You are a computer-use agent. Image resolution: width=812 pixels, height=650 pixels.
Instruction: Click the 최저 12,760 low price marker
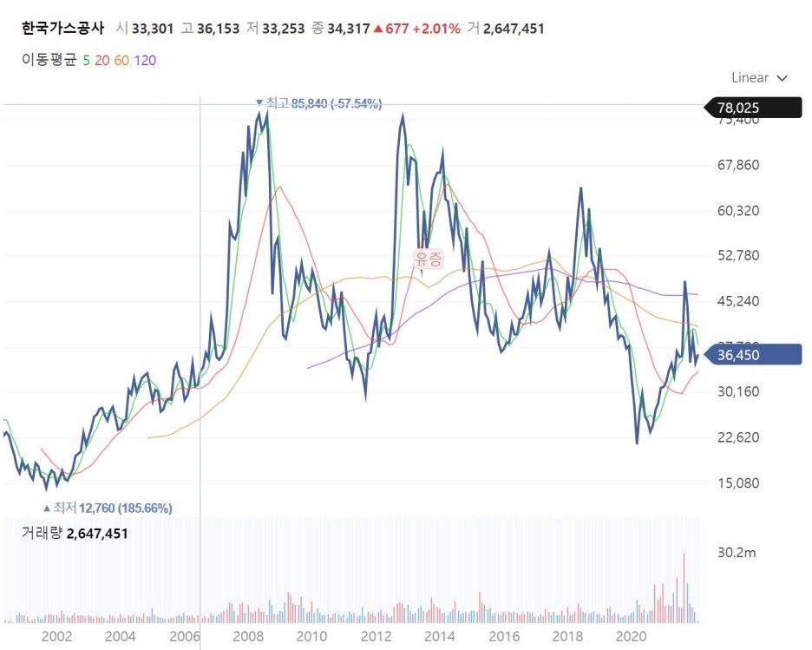pos(108,508)
